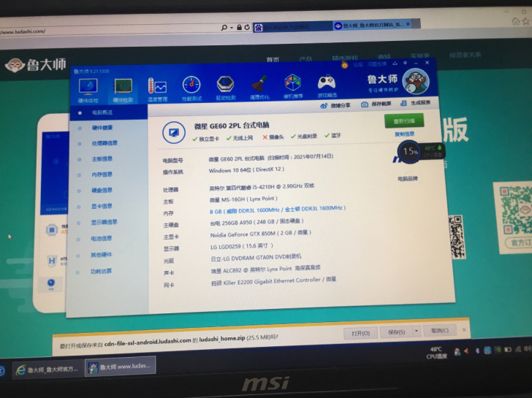
Task: Click Nvidia GeForce GTX 850M text
Action: [x=261, y=234]
